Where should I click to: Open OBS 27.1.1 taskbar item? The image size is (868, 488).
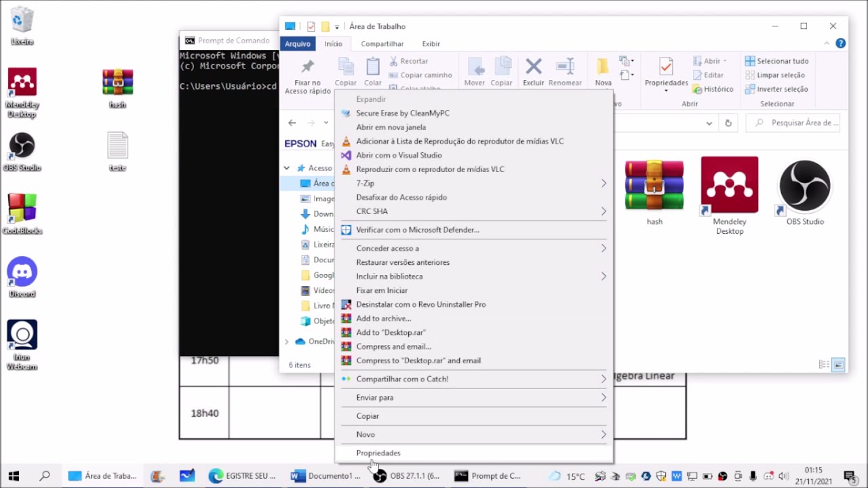point(406,476)
